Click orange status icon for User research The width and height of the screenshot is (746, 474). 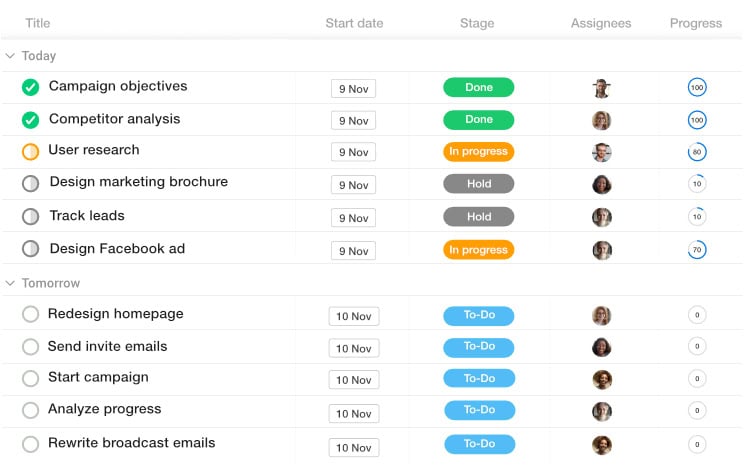(x=31, y=152)
